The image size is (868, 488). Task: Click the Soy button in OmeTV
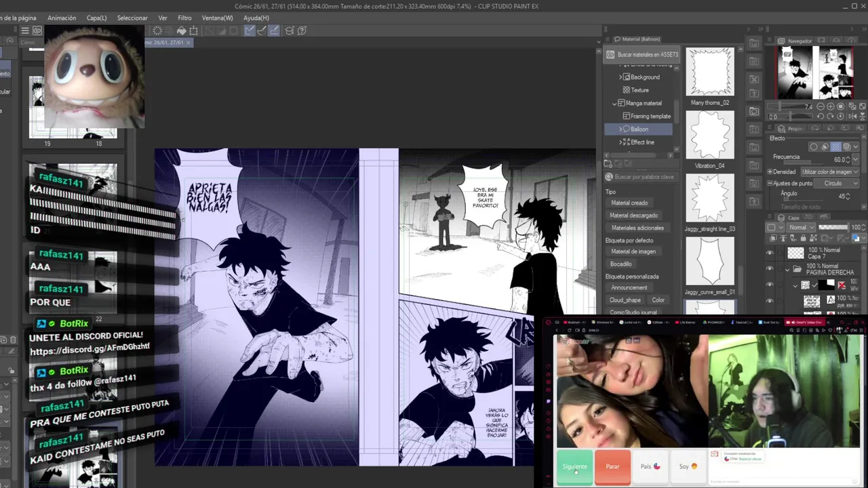pyautogui.click(x=688, y=466)
